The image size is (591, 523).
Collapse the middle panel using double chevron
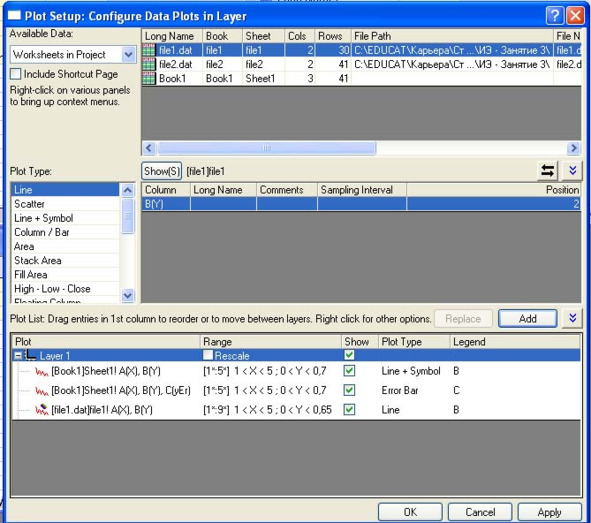click(x=572, y=171)
